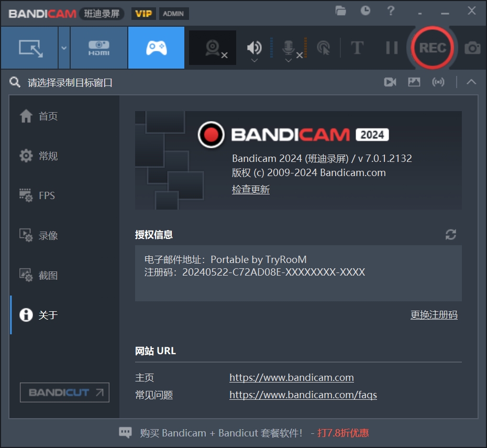This screenshot has height=448, width=487.
Task: Take a screenshot with the camera icon
Action: (472, 48)
